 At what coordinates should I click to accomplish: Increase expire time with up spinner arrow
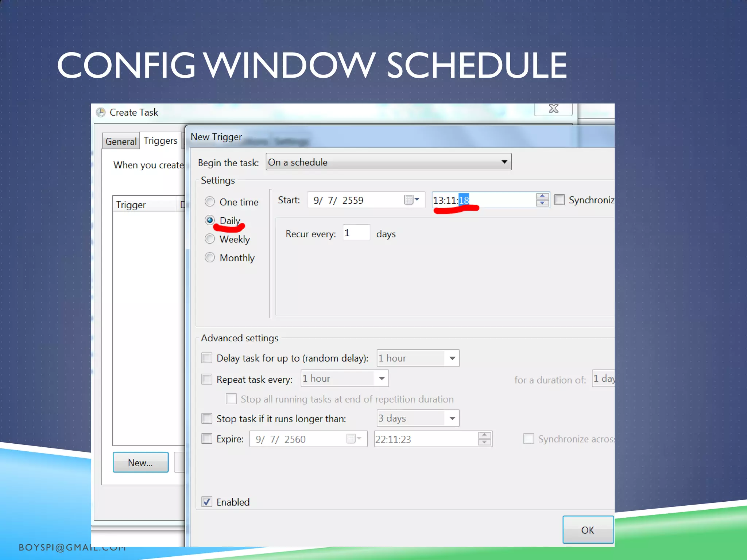tap(484, 435)
